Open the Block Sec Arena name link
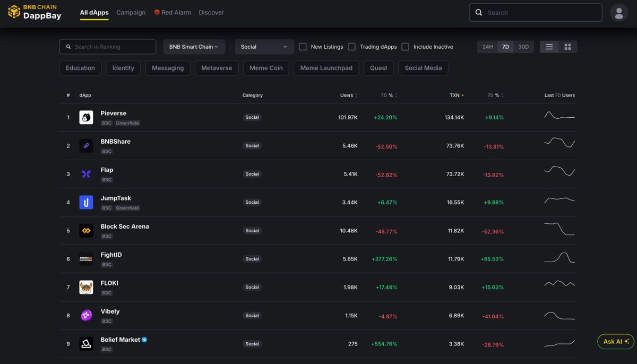Screen dimensions: 637x364 [x=125, y=227]
